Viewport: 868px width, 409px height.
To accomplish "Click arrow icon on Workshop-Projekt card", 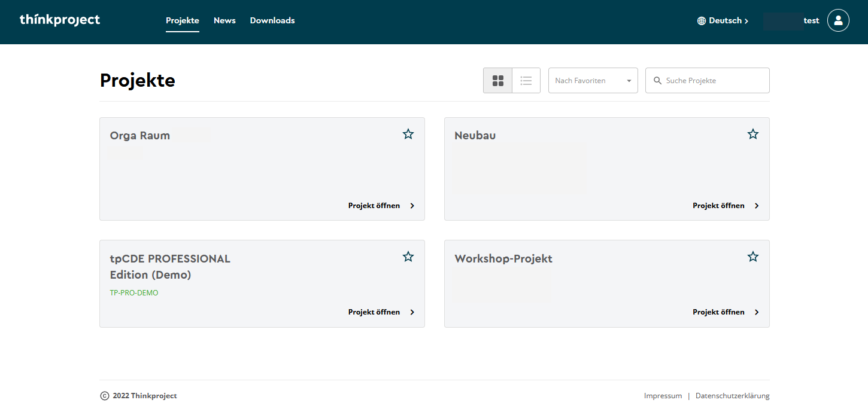I will (x=757, y=312).
